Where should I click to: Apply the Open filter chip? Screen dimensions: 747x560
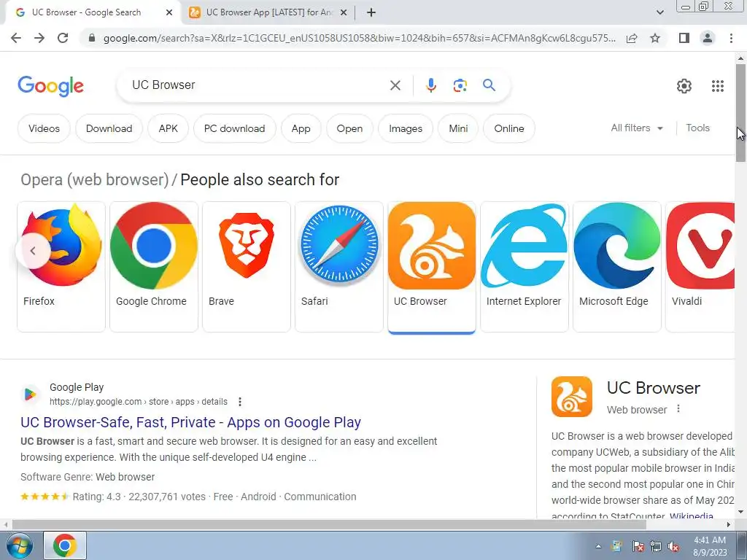point(349,128)
